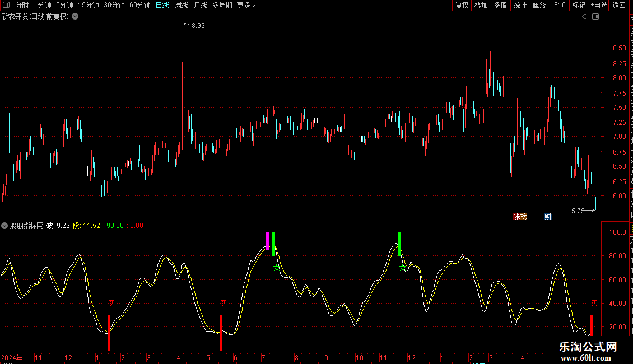The width and height of the screenshot is (633, 364).
Task: Open the 多股 multi-stock view
Action: [500, 5]
